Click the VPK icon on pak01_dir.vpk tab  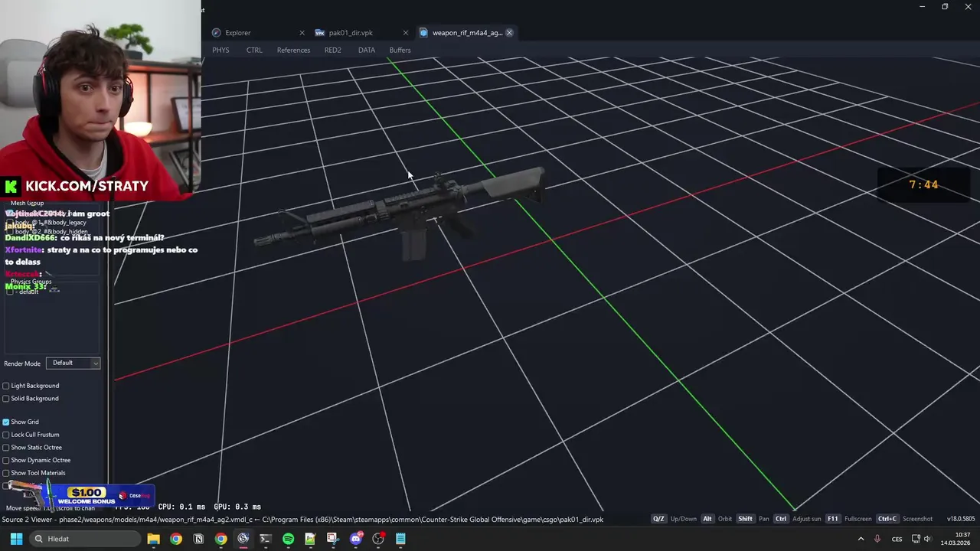tap(320, 33)
